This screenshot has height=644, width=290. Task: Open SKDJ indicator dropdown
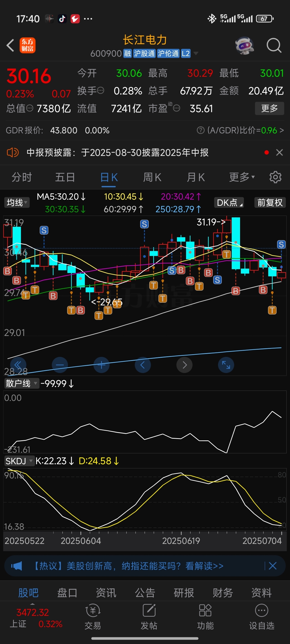19,461
